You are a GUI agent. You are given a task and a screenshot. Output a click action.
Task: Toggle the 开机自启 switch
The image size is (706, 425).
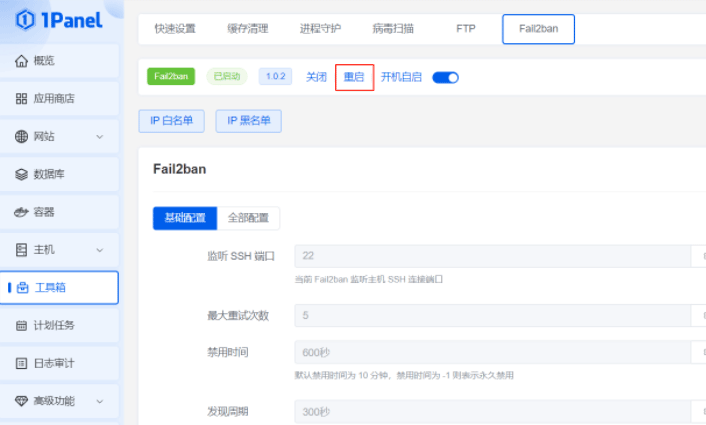[x=445, y=77]
